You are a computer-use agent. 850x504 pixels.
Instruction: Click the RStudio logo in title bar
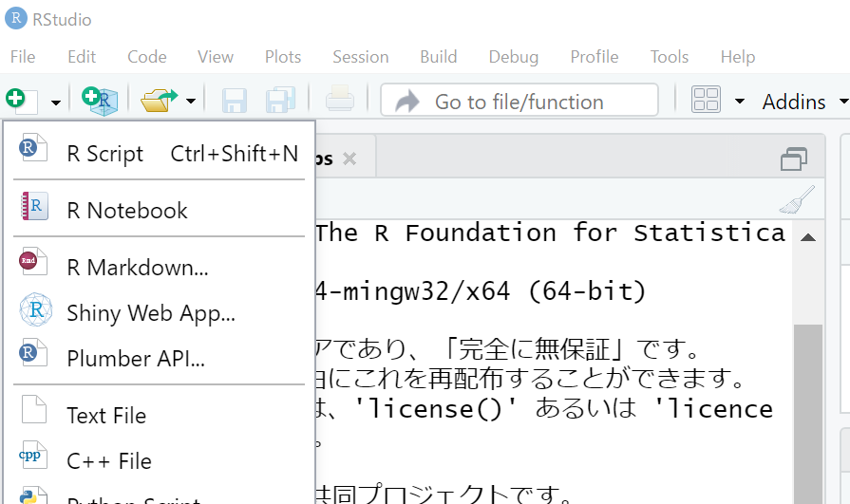pyautogui.click(x=16, y=18)
